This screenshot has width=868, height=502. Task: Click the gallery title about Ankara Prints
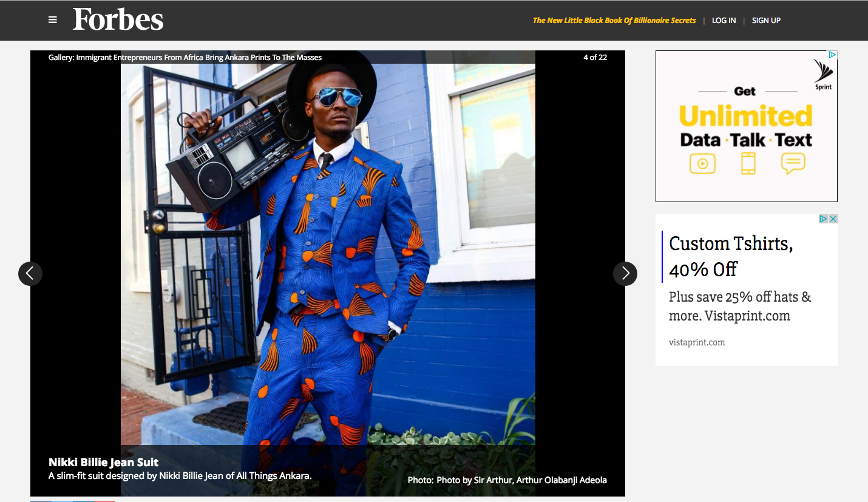pyautogui.click(x=185, y=58)
